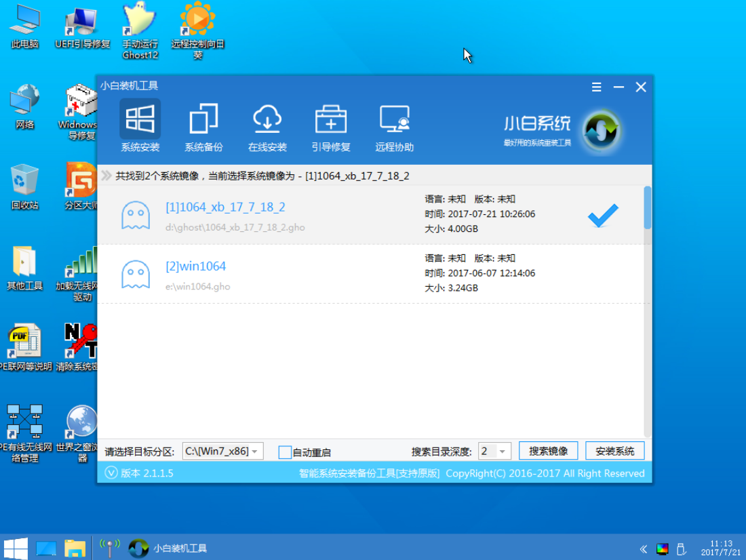
Task: Open the Windows Start button
Action: (x=15, y=548)
